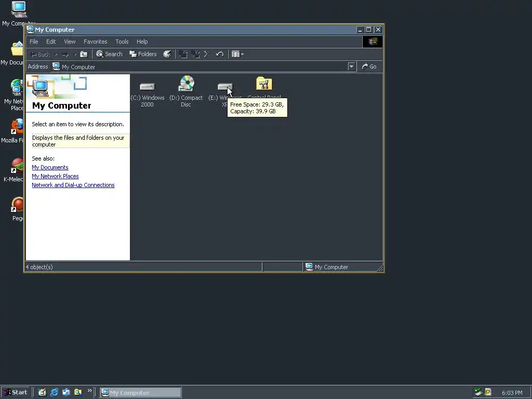
Task: Select the K-Meleon desktop shortcut
Action: 14,170
